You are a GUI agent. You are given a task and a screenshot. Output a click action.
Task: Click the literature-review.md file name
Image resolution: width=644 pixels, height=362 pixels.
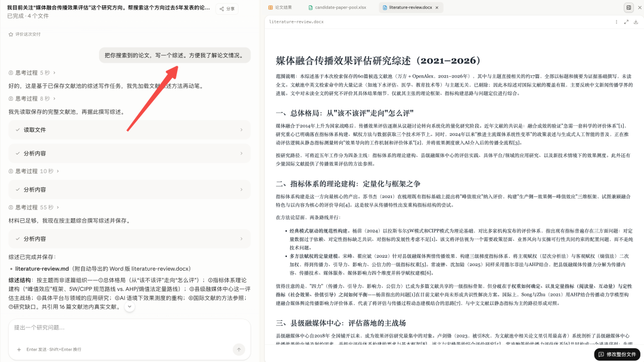click(x=42, y=269)
